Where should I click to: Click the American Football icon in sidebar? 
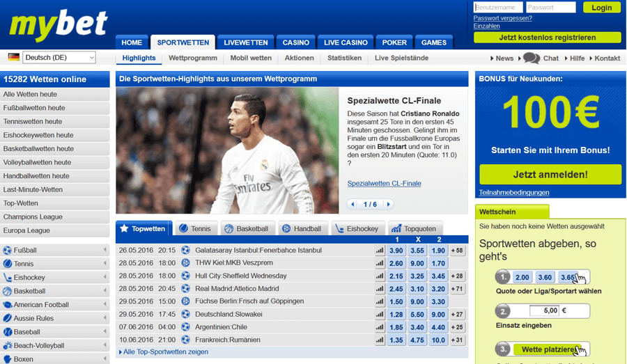(7, 304)
